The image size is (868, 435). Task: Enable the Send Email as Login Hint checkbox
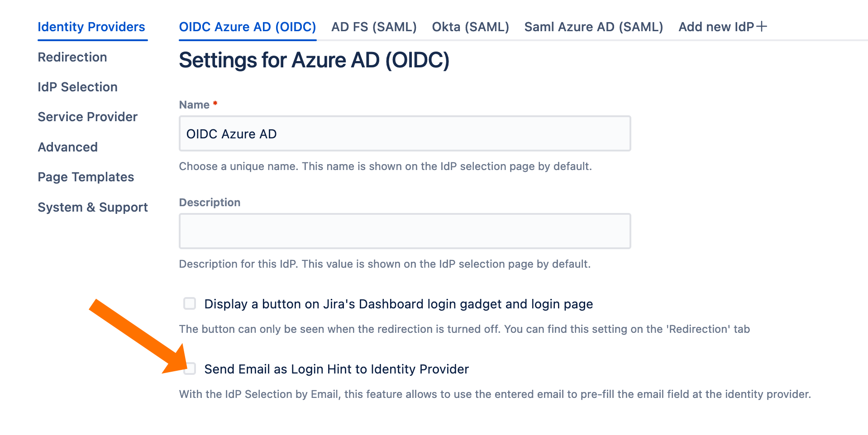(190, 369)
